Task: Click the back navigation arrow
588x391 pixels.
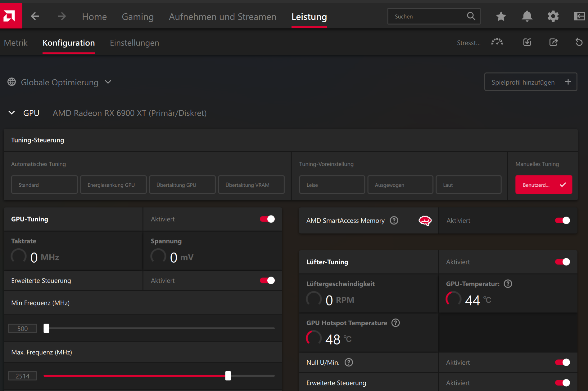Action: pyautogui.click(x=35, y=16)
